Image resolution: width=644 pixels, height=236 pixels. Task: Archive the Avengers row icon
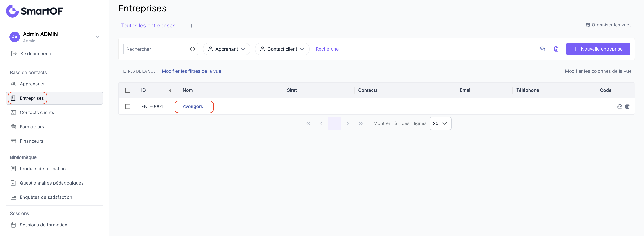(x=620, y=106)
